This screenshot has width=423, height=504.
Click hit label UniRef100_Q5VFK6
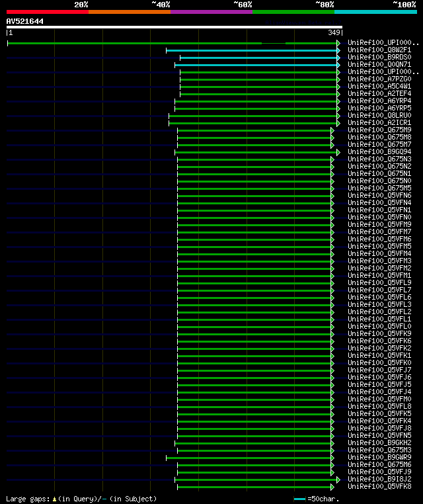coord(379,341)
